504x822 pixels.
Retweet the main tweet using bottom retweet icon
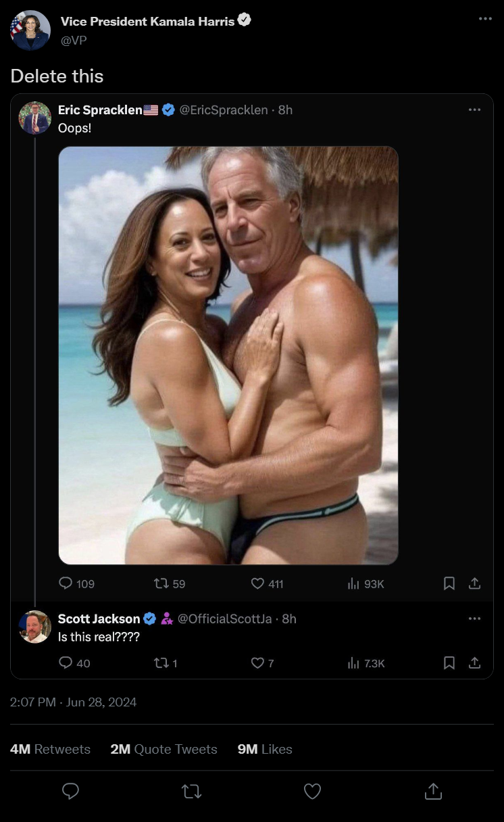192,791
